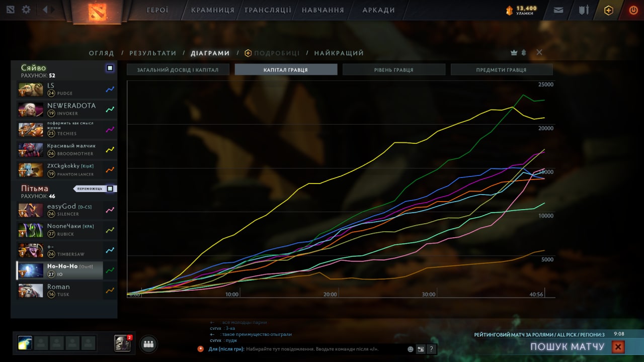Image resolution: width=644 pixels, height=362 pixels.
Task: Click the Silencer hero portrait
Action: click(x=31, y=210)
